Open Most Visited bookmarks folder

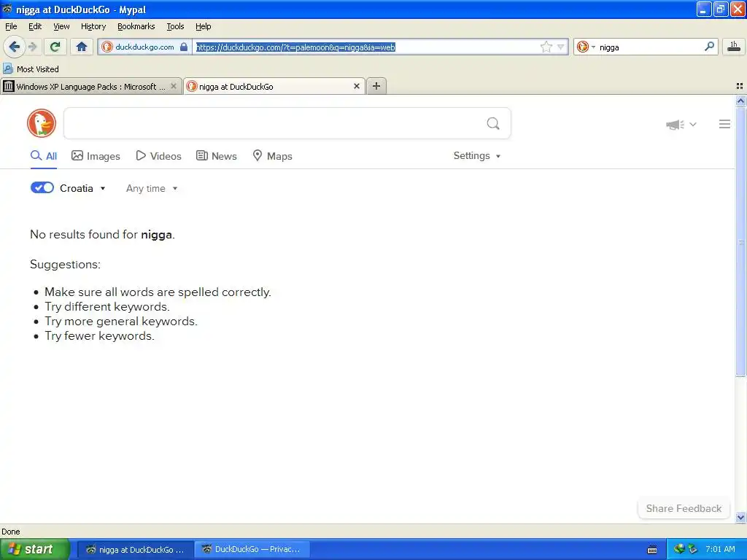pyautogui.click(x=31, y=69)
